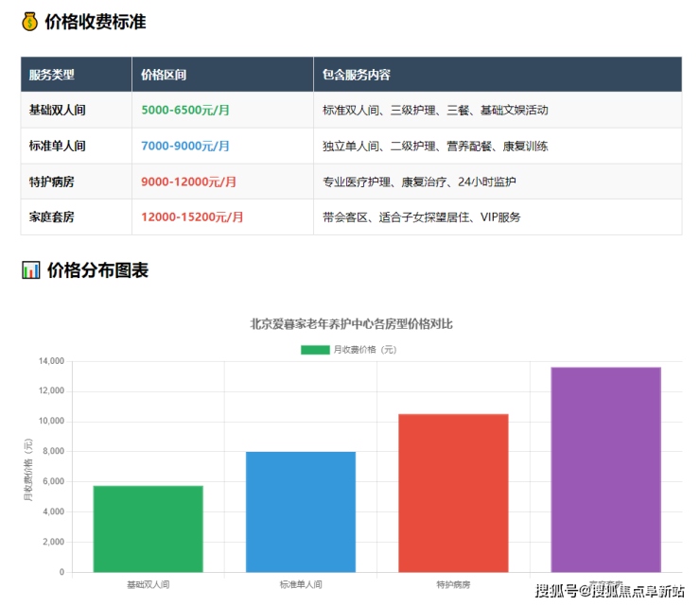The image size is (700, 606).
Task: Click the 服务类型 column header
Action: click(x=52, y=75)
